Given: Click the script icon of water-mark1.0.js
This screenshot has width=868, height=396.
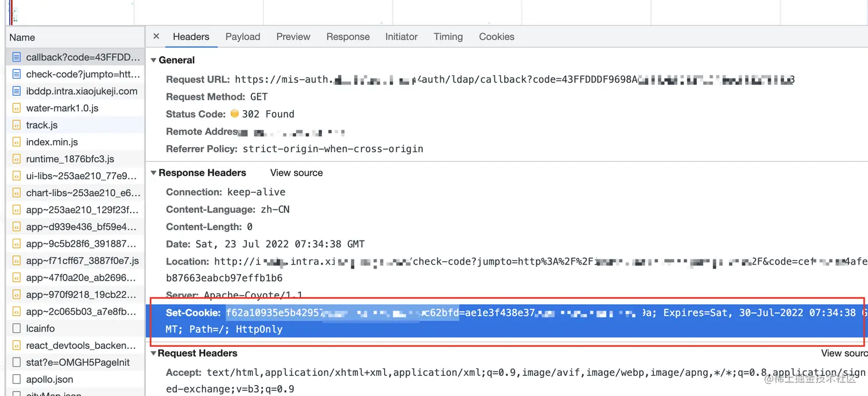Looking at the screenshot, I should coord(16,108).
